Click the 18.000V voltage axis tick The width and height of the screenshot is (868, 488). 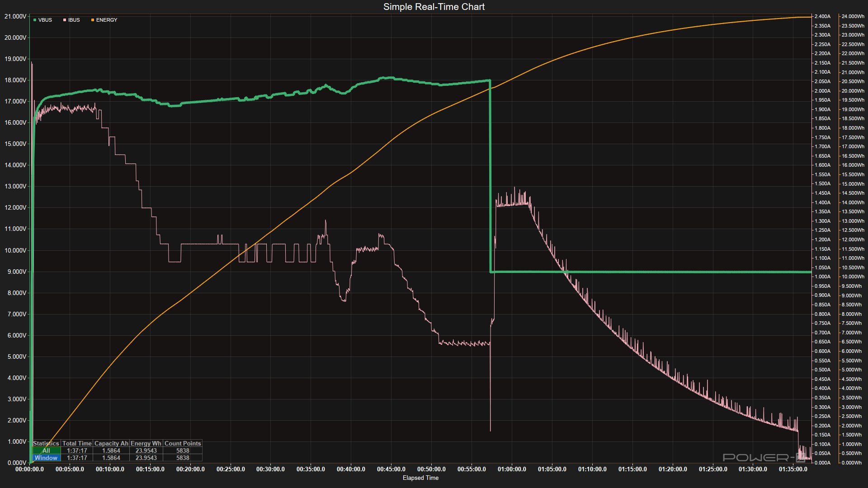(15, 80)
